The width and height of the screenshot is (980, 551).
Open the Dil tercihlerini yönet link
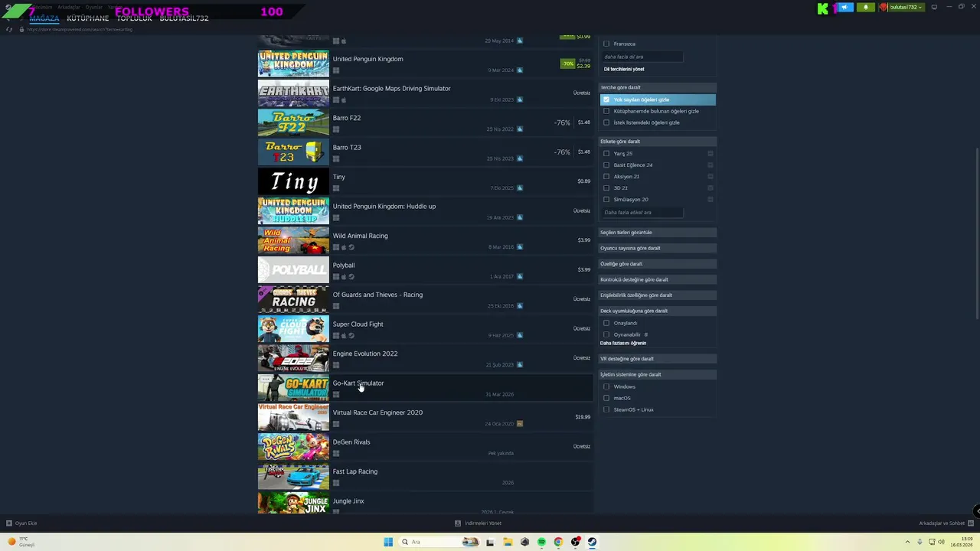click(x=624, y=70)
